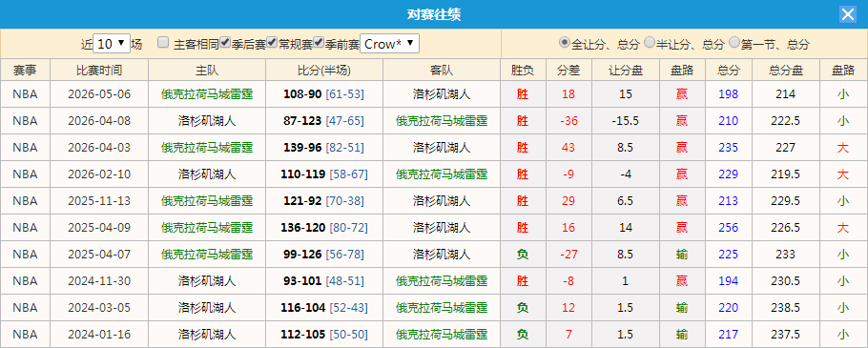Click home team 俄克拉荷马城雷霆 in 2026-05-06 row
Screen dimensions: 868x348
[207, 94]
